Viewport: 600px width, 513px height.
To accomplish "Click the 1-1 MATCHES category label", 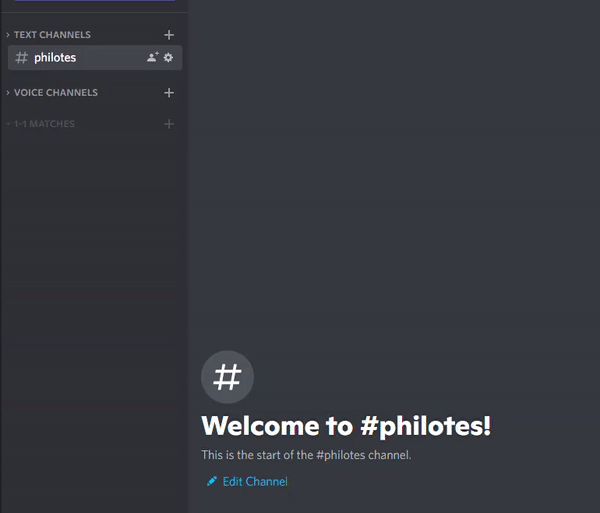I will (x=44, y=124).
